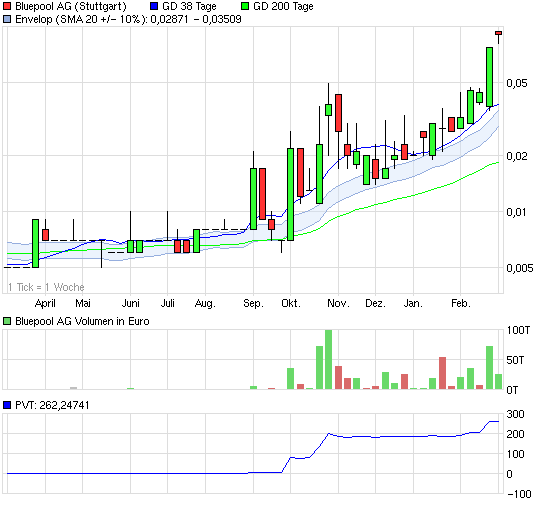The image size is (545, 515).
Task: Click the 0,02 price axis label
Action: [x=517, y=156]
